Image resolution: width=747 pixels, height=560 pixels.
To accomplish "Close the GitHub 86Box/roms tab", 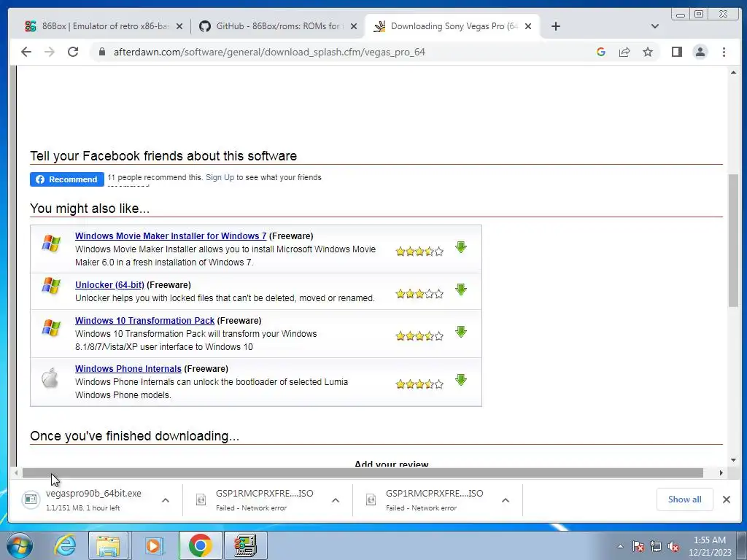I will (354, 26).
